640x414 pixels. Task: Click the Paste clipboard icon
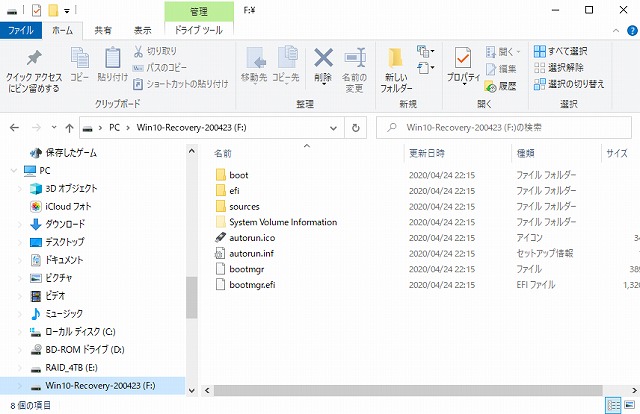[x=112, y=65]
